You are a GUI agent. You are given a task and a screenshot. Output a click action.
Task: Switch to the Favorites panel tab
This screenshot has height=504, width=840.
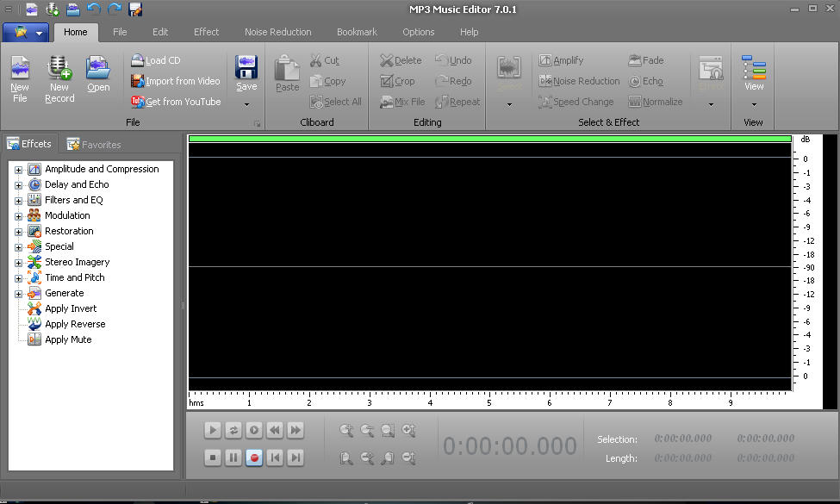click(94, 144)
